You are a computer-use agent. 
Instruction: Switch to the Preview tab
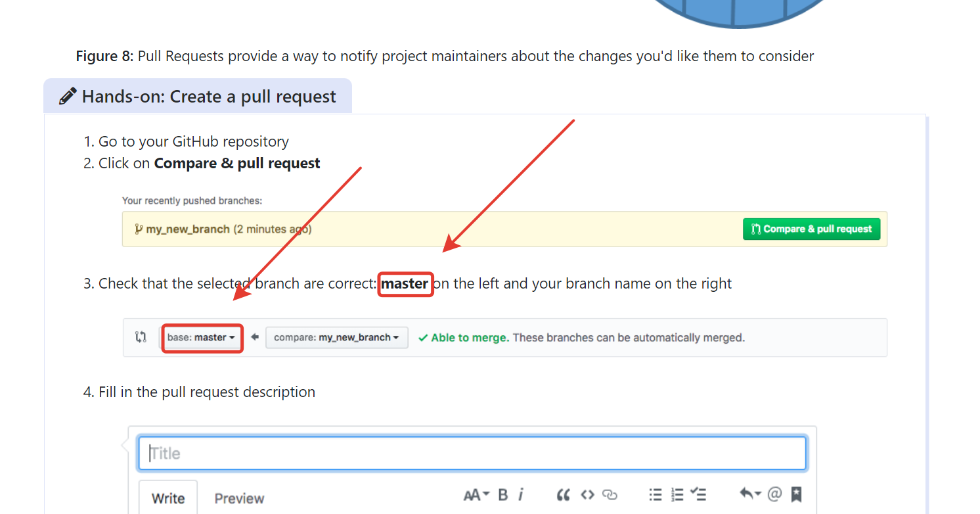point(239,498)
